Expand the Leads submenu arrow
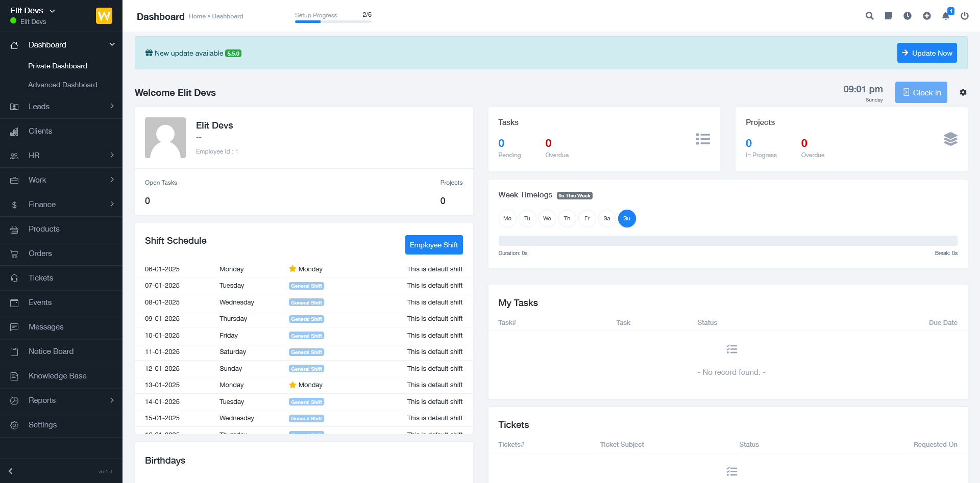Image resolution: width=980 pixels, height=483 pixels. (112, 106)
